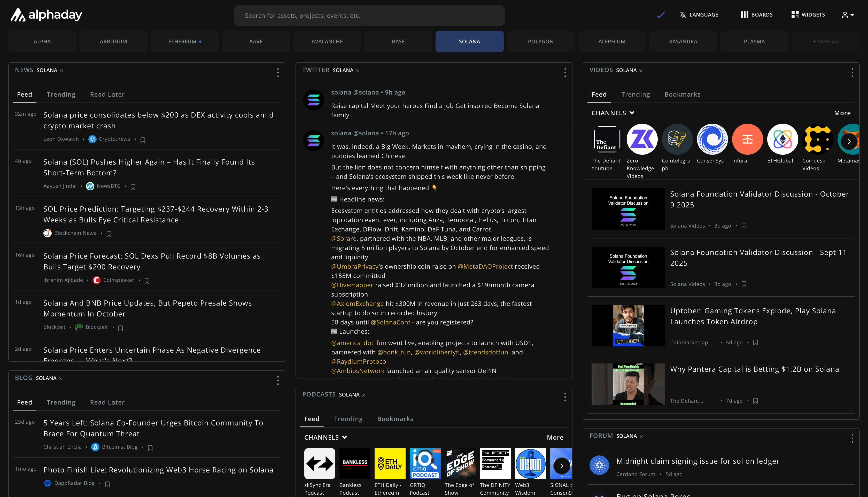Open the News widget three-dot menu

tap(278, 72)
